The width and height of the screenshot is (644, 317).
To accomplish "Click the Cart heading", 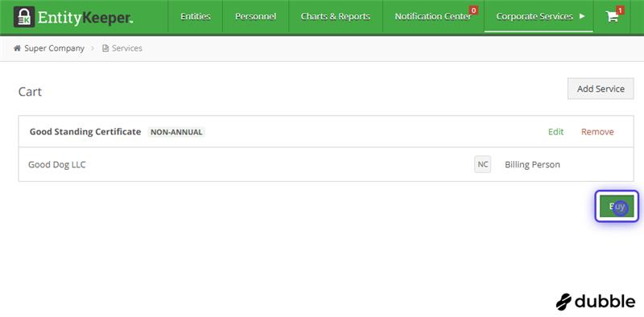I will click(x=30, y=92).
